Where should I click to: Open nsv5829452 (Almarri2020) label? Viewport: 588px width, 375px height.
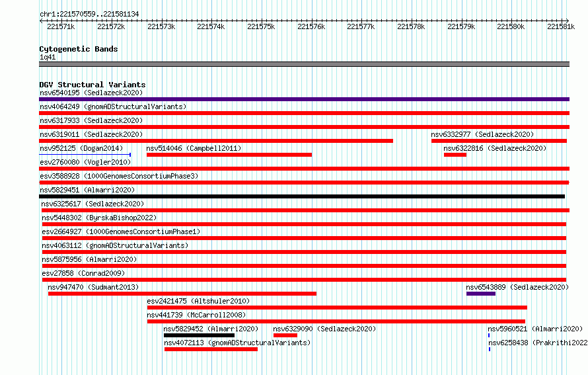pyautogui.click(x=211, y=329)
